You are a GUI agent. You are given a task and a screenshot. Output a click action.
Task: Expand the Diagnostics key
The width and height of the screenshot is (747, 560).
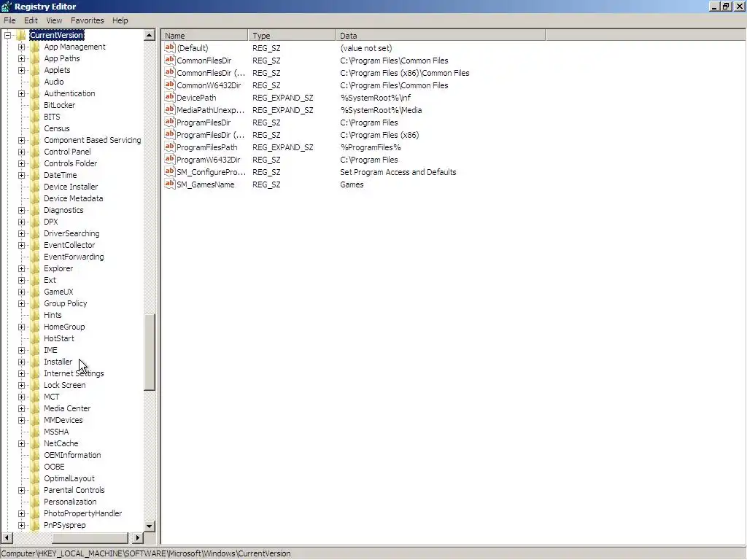pos(21,211)
